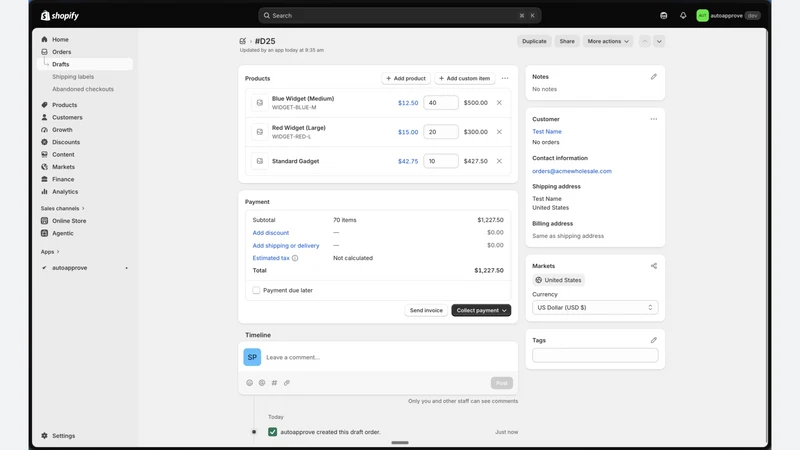Remove Standard Gadget line item

(x=499, y=161)
